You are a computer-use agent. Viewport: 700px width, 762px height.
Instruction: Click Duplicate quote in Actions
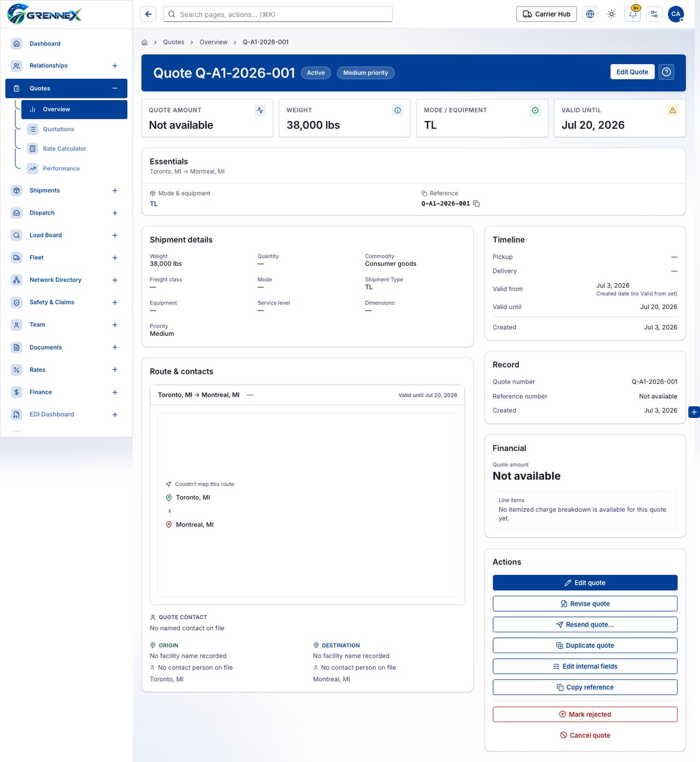click(585, 645)
